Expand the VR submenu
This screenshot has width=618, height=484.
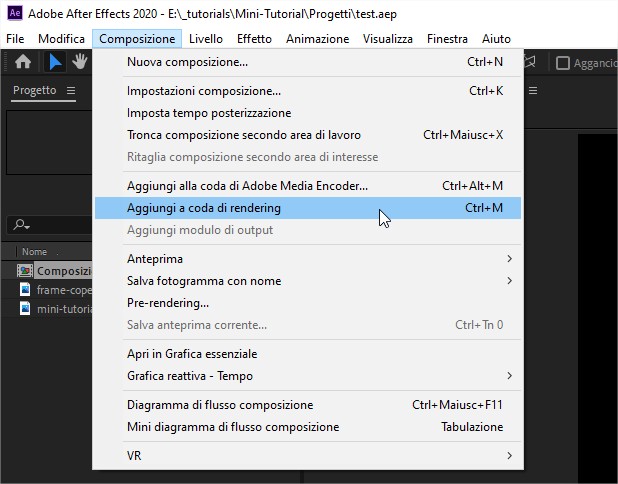(x=509, y=456)
